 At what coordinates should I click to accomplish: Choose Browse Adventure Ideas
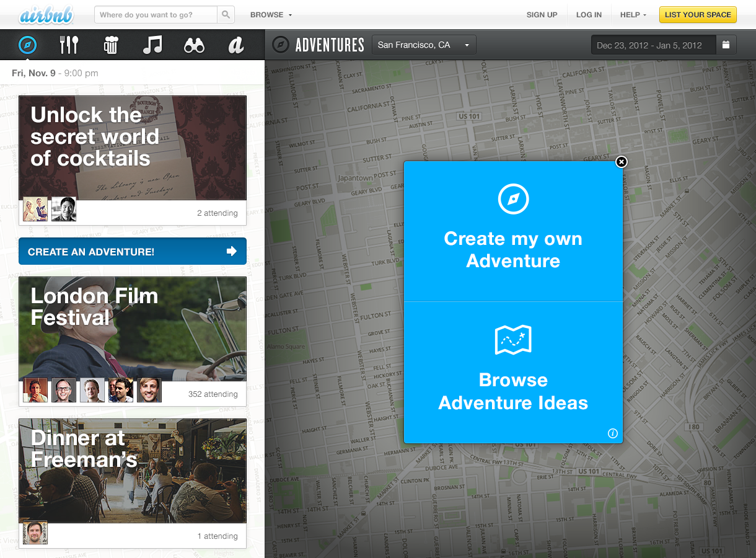513,373
